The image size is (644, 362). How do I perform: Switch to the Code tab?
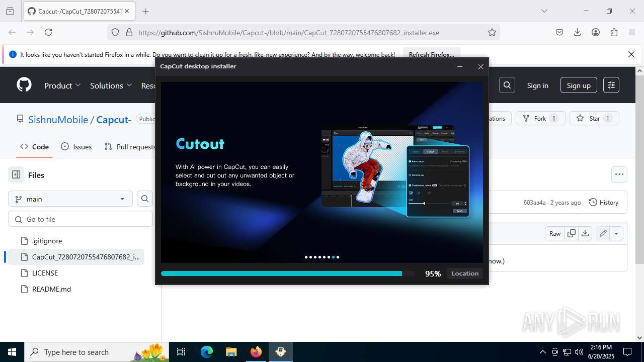[34, 146]
